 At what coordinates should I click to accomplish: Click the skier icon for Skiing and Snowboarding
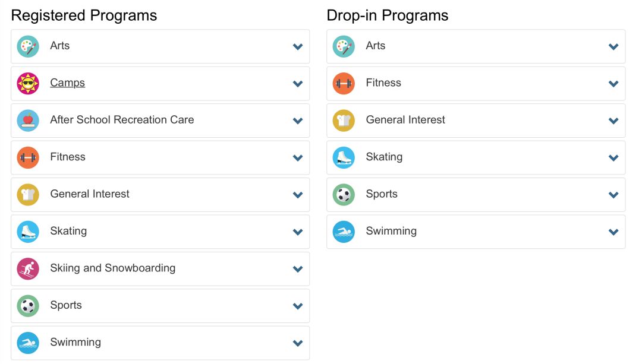tap(28, 269)
